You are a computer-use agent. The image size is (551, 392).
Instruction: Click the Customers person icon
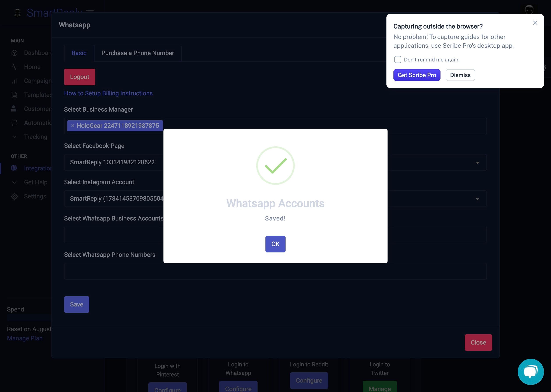click(x=14, y=109)
